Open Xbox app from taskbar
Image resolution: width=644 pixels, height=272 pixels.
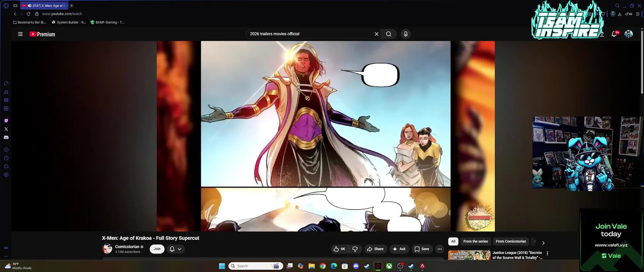(389, 266)
